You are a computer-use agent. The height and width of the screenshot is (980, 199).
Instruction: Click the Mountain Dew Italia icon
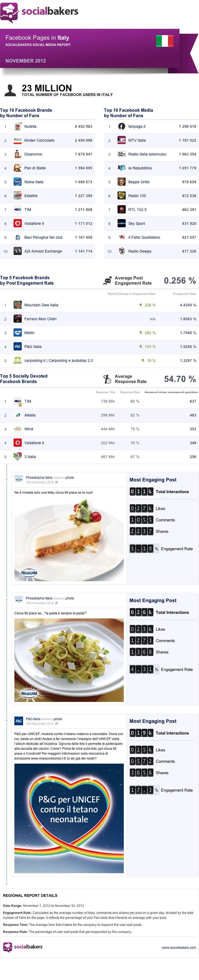(x=17, y=305)
